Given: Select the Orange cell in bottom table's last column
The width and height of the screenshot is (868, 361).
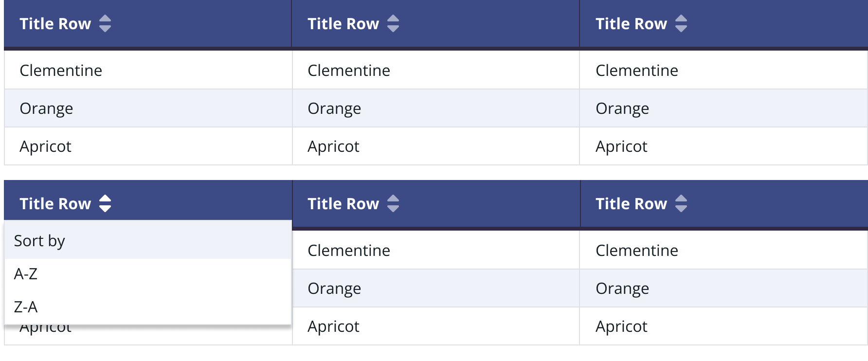Looking at the screenshot, I should (x=622, y=289).
